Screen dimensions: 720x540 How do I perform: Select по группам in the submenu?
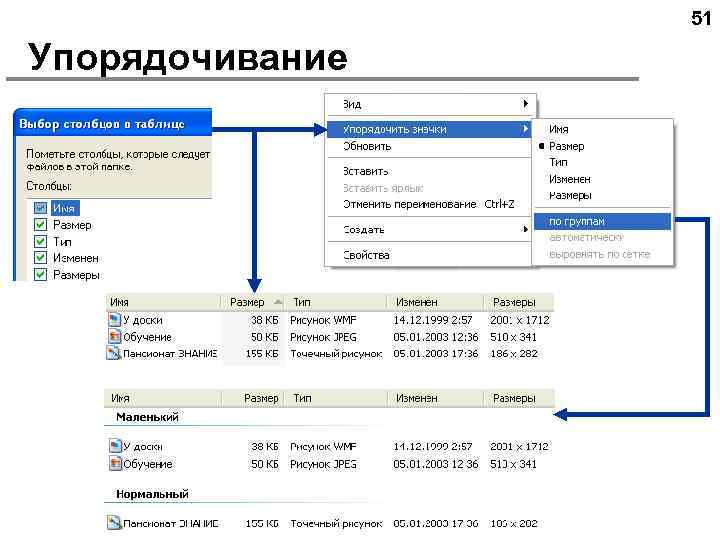pos(602,221)
